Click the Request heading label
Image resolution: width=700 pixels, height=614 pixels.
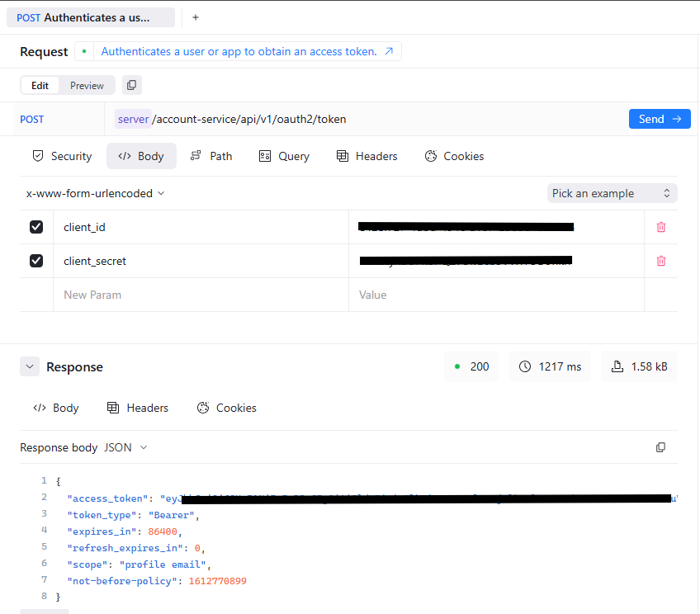point(44,52)
